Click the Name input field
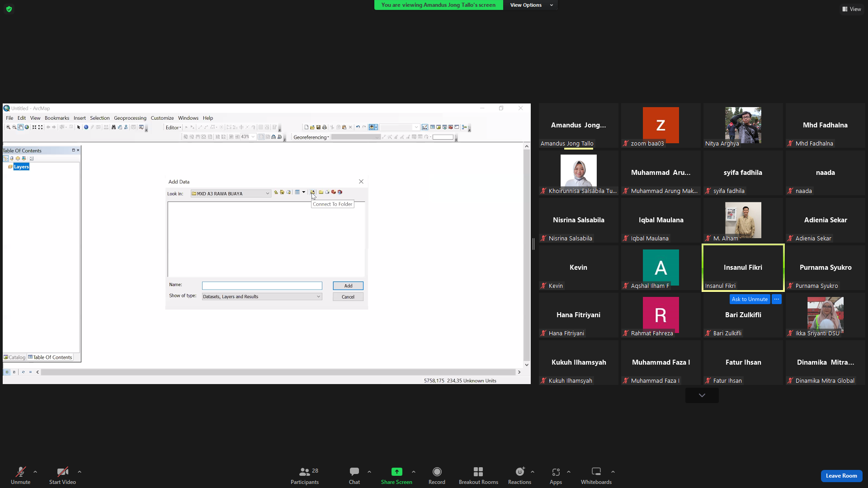This screenshot has height=488, width=868. click(x=262, y=286)
